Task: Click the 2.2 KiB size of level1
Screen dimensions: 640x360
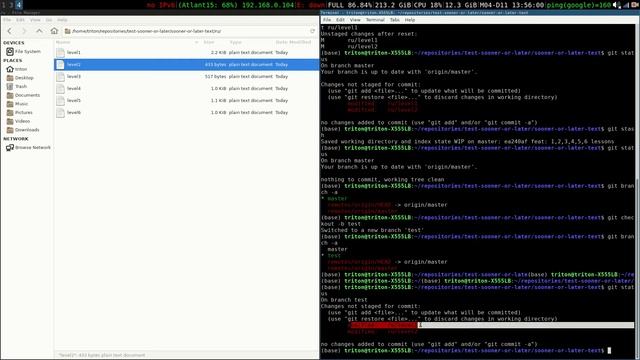Action: click(218, 53)
